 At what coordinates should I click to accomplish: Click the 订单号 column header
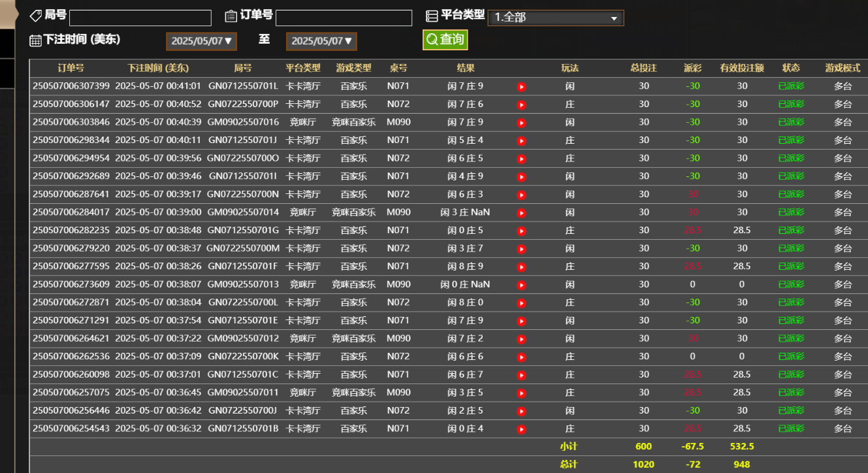[71, 68]
